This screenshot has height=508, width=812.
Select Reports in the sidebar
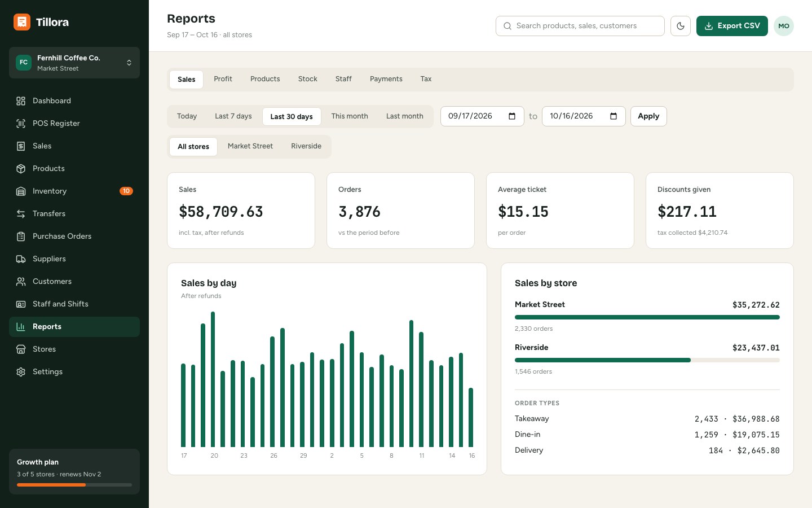74,327
